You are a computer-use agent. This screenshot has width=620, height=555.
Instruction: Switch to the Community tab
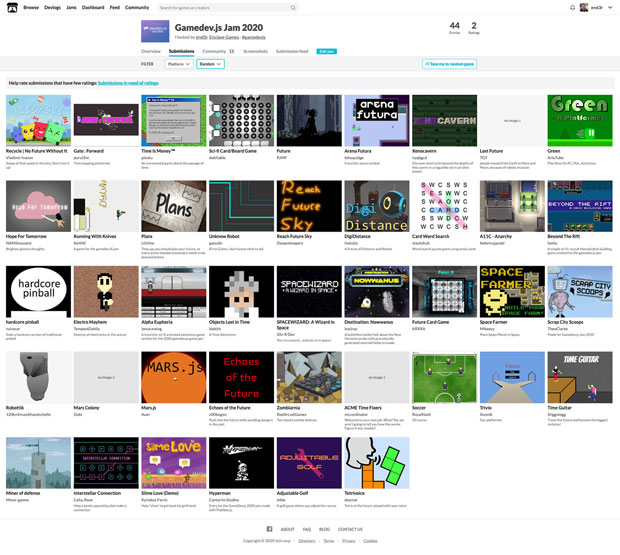coord(218,50)
